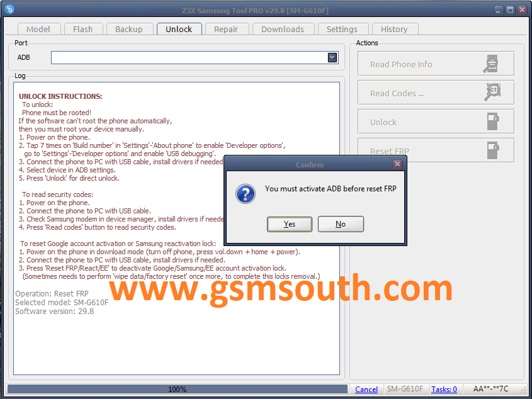Click the 'Unlock' action button label
This screenshot has width=532, height=399.
click(383, 122)
